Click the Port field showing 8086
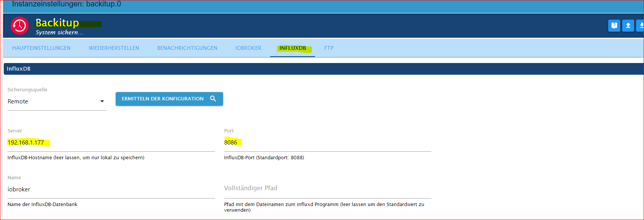The height and width of the screenshot is (220, 644). pyautogui.click(x=328, y=143)
